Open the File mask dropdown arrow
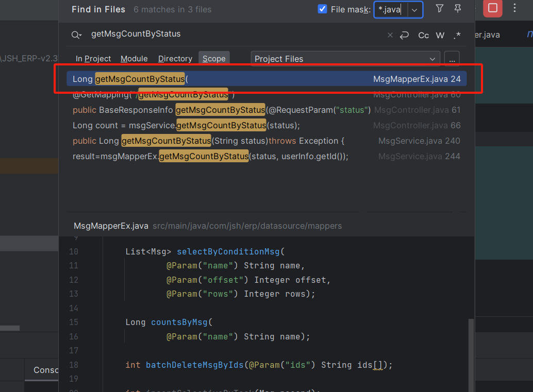Image resolution: width=533 pixels, height=392 pixels. coord(414,10)
